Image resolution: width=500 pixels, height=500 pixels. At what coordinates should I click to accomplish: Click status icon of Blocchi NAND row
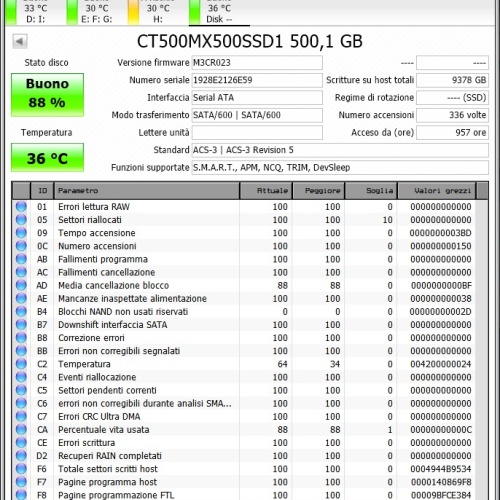21,311
